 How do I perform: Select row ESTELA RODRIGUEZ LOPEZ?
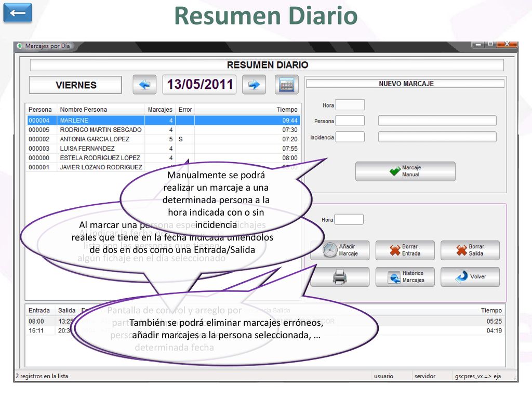163,158
